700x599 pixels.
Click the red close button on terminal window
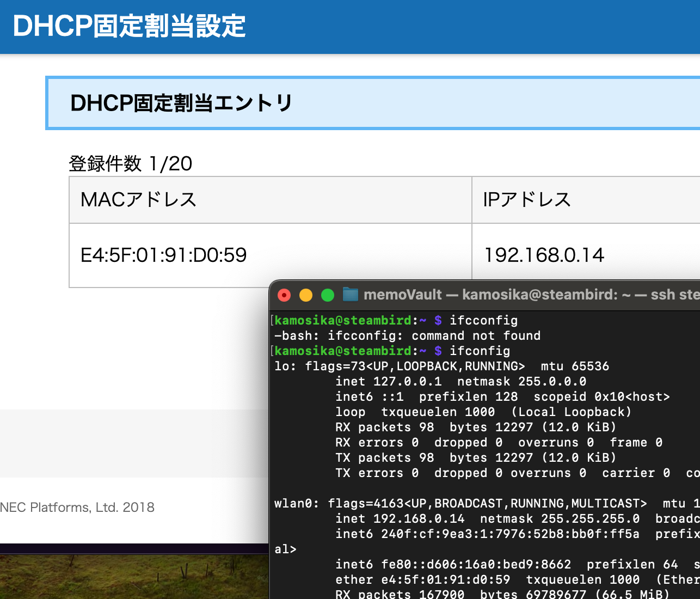(284, 295)
